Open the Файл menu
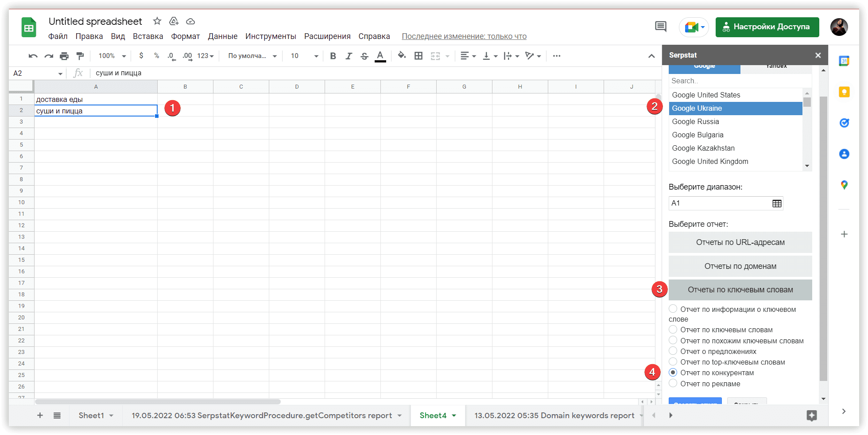The width and height of the screenshot is (868, 435). click(58, 36)
